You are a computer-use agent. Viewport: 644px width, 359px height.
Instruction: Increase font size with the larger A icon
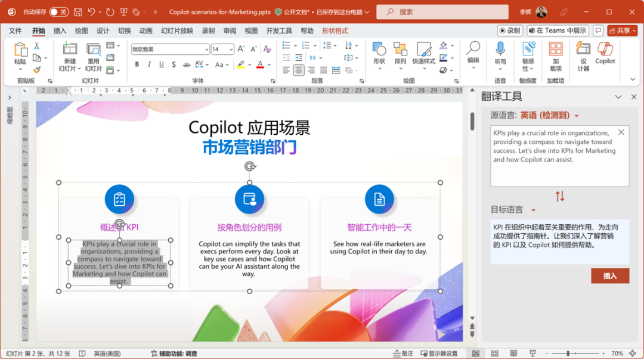[x=241, y=49]
